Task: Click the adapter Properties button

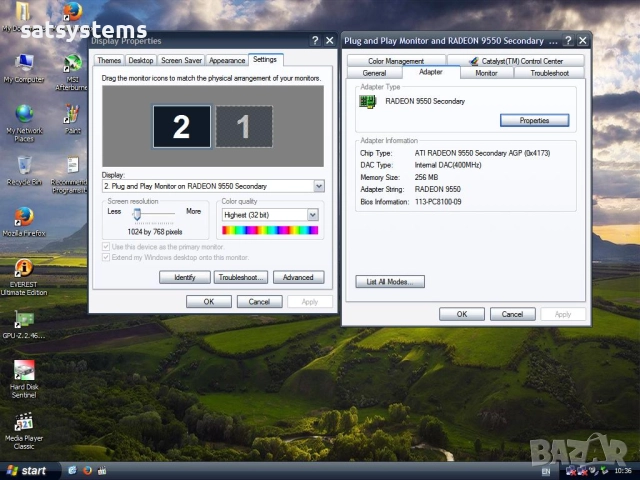Action: (534, 120)
